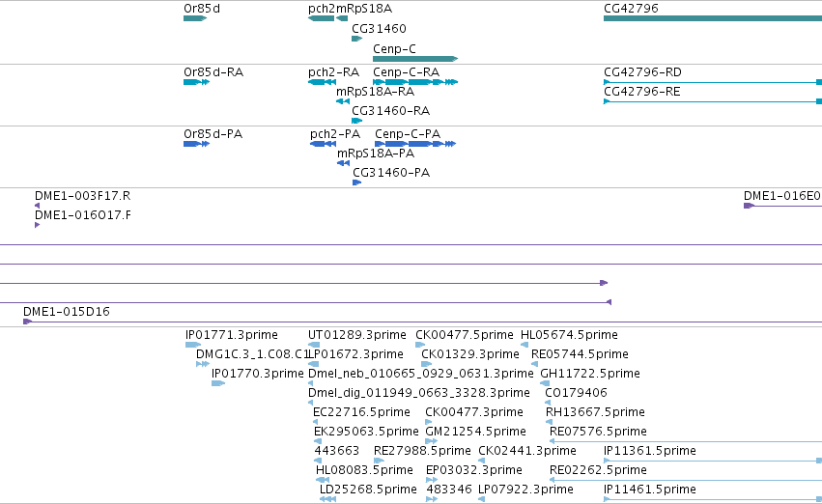The height and width of the screenshot is (504, 822).
Task: Click the RE05744.5prime EST
Action: (x=535, y=364)
